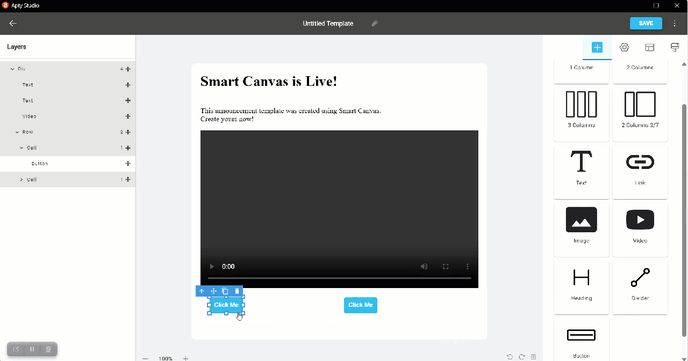Click the SAVE button
This screenshot has height=361, width=688.
(x=646, y=23)
